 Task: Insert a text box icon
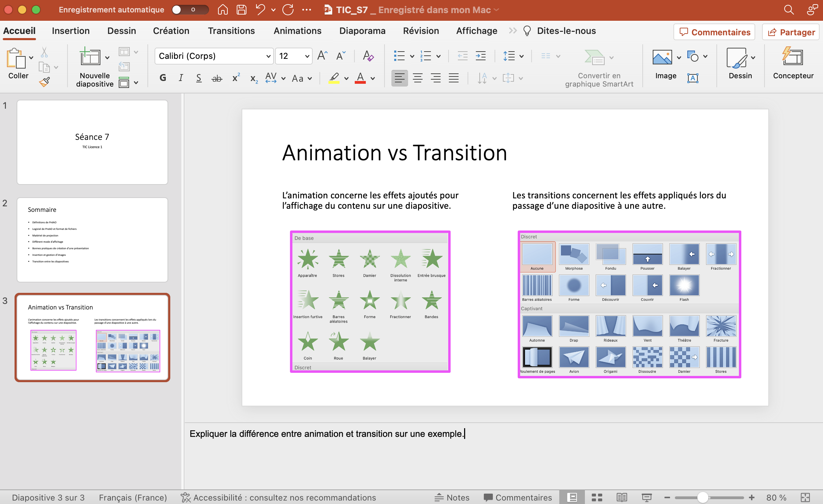(x=693, y=78)
